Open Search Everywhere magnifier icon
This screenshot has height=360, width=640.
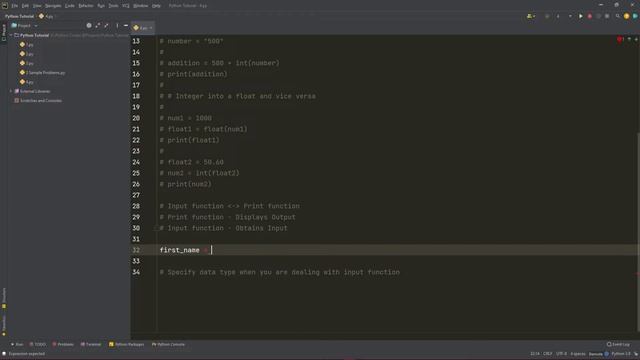tap(618, 16)
